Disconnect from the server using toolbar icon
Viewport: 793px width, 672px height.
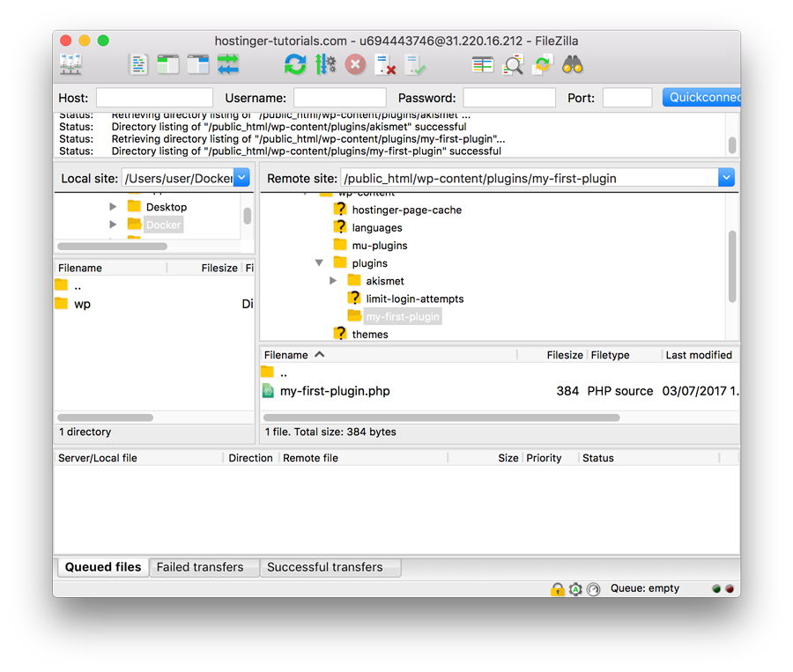click(x=385, y=64)
